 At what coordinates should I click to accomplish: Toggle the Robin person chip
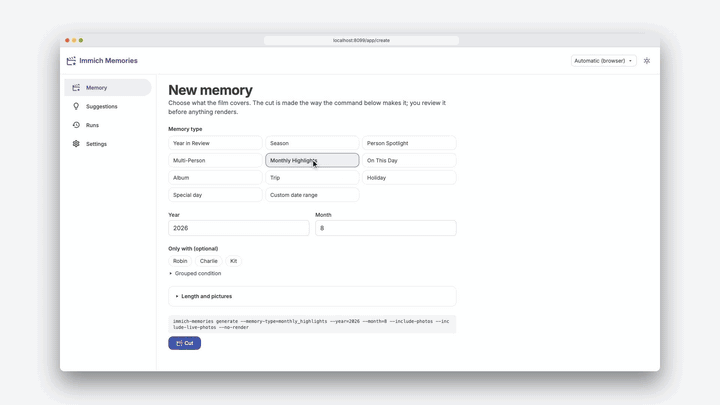[180, 261]
